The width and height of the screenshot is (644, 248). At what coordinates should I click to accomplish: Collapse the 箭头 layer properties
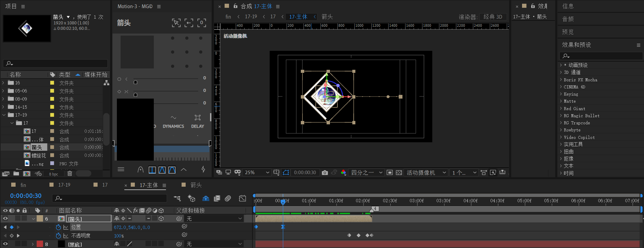(x=34, y=219)
